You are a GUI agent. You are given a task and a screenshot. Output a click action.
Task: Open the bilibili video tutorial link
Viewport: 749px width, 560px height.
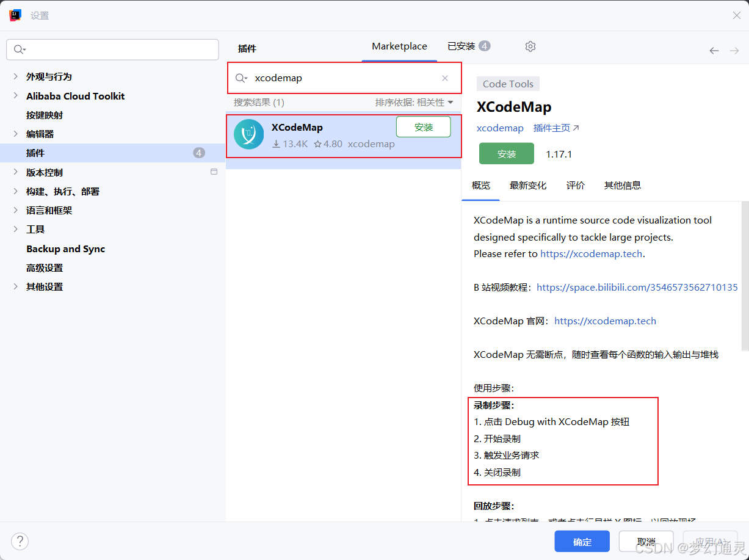click(637, 287)
